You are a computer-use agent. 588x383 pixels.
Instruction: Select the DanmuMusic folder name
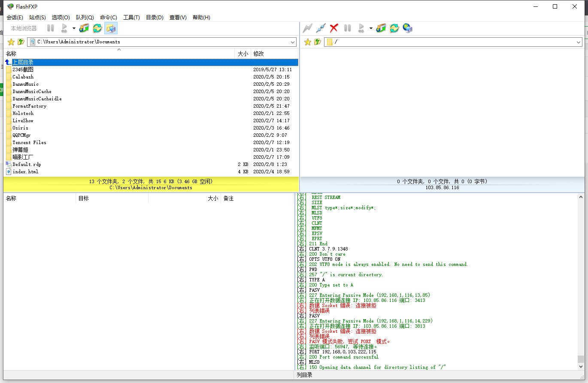pos(25,84)
